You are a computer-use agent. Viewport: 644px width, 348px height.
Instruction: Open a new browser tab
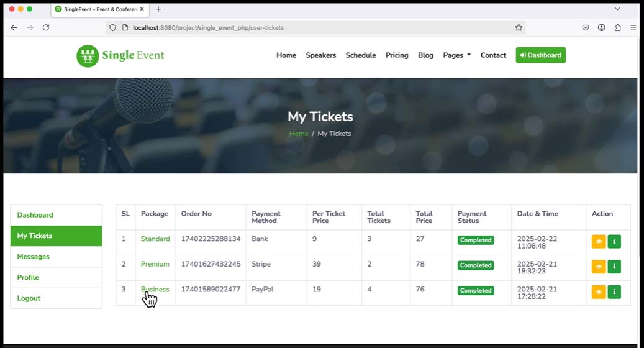click(x=158, y=9)
